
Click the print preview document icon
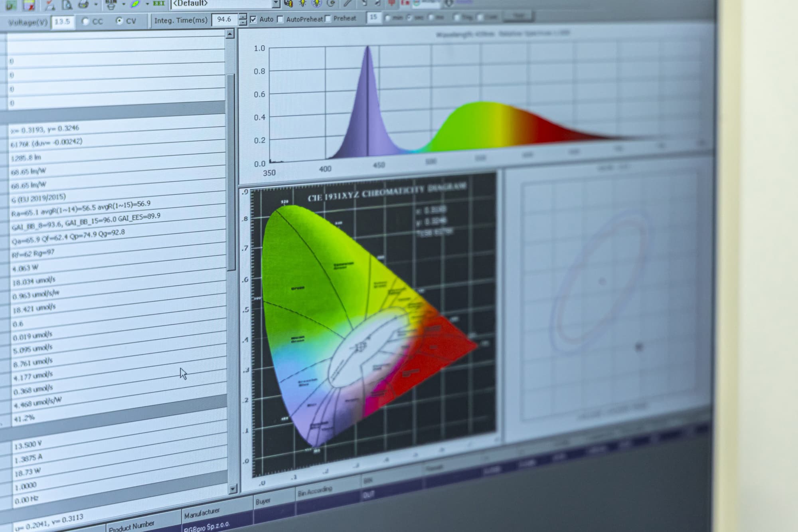[67, 4]
